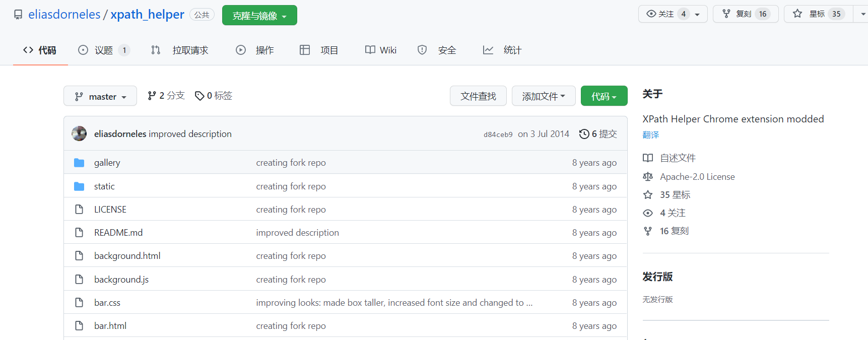Open the 添加文件 dropdown
The width and height of the screenshot is (868, 340).
pyautogui.click(x=543, y=96)
